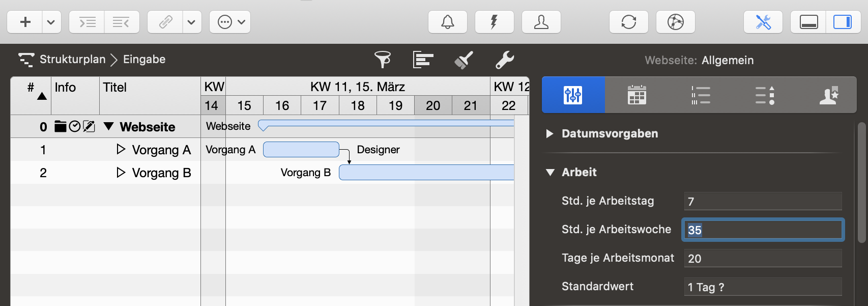Toggle the bottom panel view
Image resolution: width=868 pixels, height=306 pixels.
[x=808, y=22]
